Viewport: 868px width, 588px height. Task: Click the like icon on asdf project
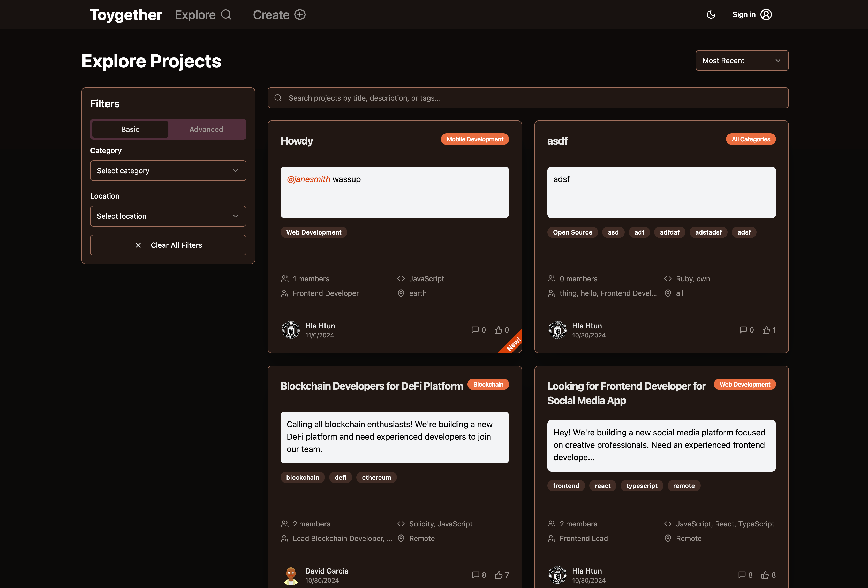point(766,329)
